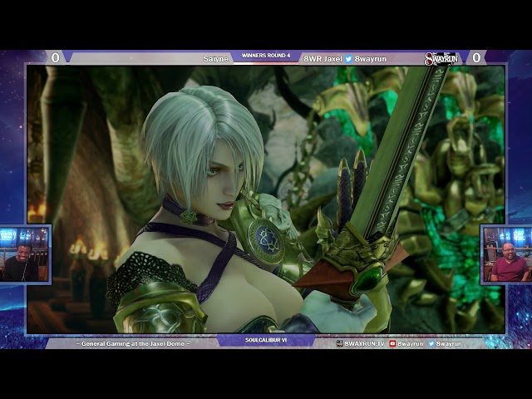Click the 8WAYRUN.TV site icon in bottom bar
Viewport: 532px width, 399px height.
[339, 343]
